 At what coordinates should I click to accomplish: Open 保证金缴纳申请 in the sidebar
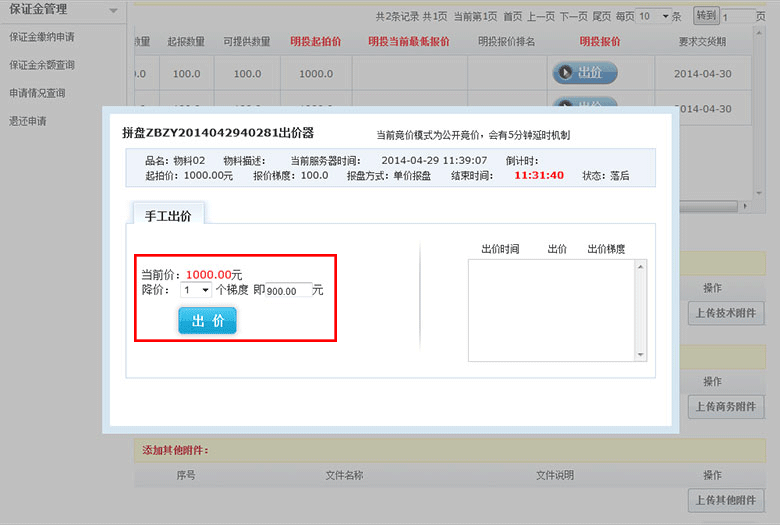(x=41, y=37)
